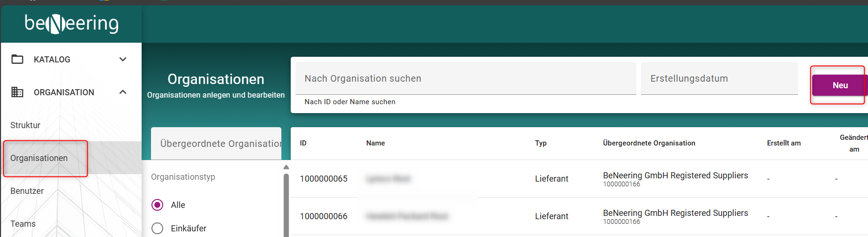Expand the Katalog menu chevron
This screenshot has width=868, height=237.
point(123,59)
